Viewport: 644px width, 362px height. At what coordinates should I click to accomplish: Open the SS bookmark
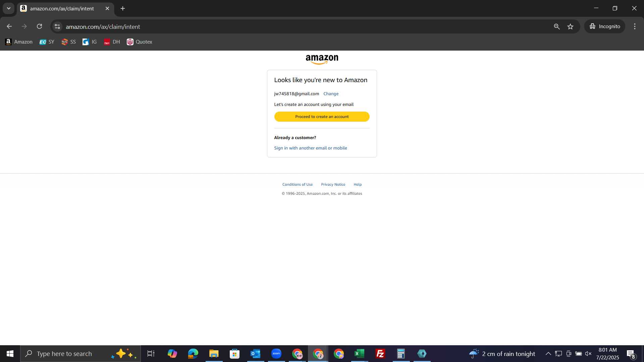pos(69,42)
